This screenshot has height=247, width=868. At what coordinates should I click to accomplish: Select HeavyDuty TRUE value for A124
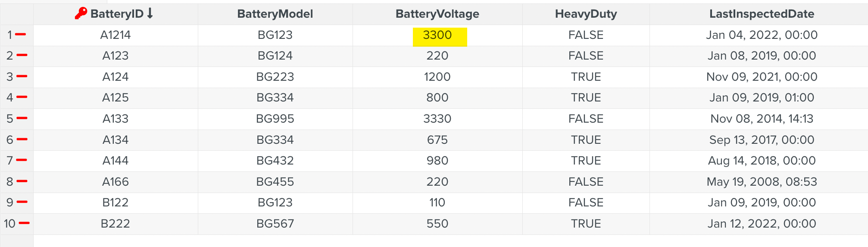pos(586,77)
